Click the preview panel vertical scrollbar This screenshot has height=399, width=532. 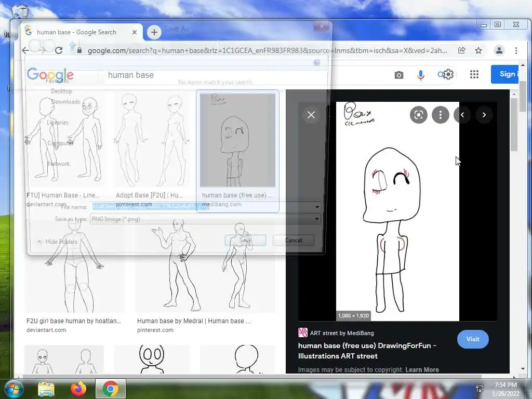[x=514, y=126]
